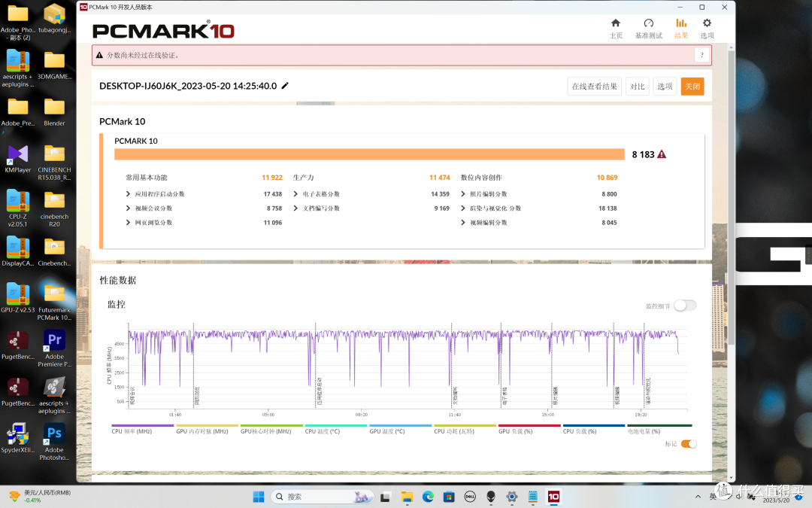
Task: Click the 常用基本功能 score 11 922
Action: pyautogui.click(x=272, y=178)
